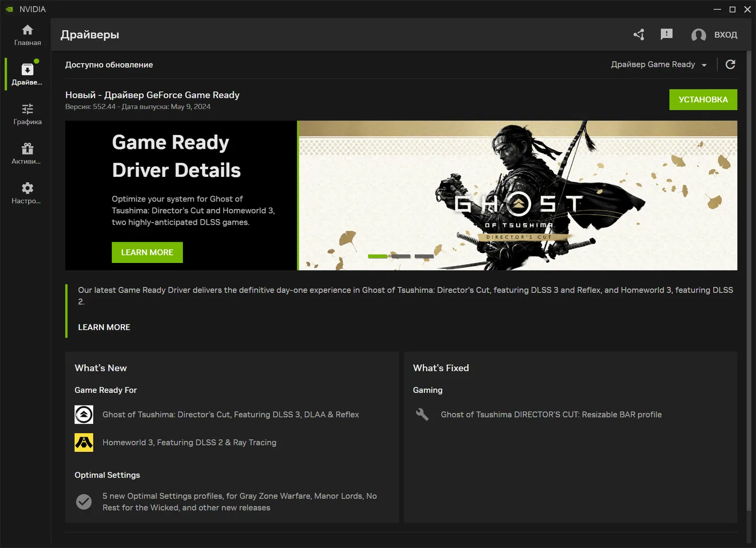Select the Драйверы download icon in sidebar
This screenshot has width=756, height=548.
[27, 70]
